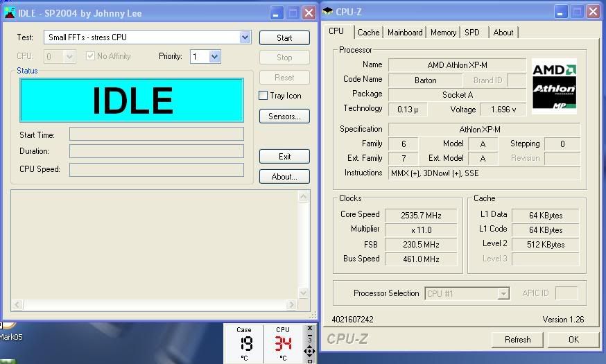Click the Exit button in SP2004
This screenshot has height=364, width=606.
point(284,157)
